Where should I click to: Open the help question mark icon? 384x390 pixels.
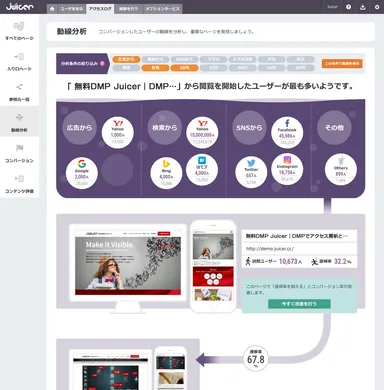[x=348, y=7]
